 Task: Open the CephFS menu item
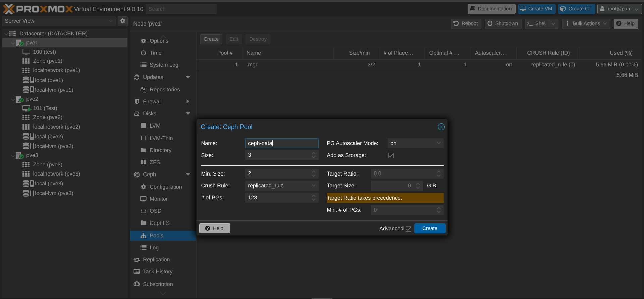(159, 223)
